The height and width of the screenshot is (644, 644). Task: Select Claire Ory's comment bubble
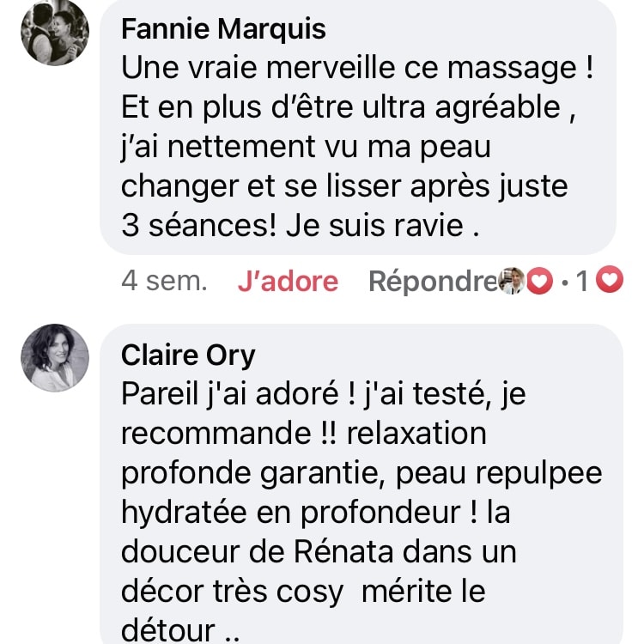coord(361,483)
